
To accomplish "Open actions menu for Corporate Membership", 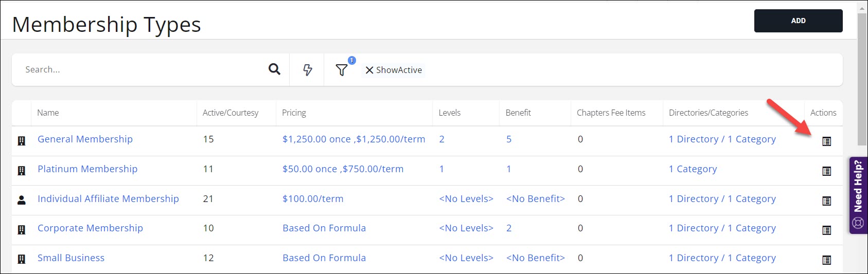I will coord(826,230).
